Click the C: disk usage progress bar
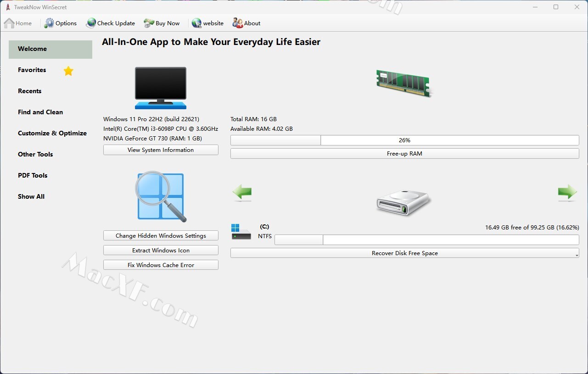 (x=426, y=240)
